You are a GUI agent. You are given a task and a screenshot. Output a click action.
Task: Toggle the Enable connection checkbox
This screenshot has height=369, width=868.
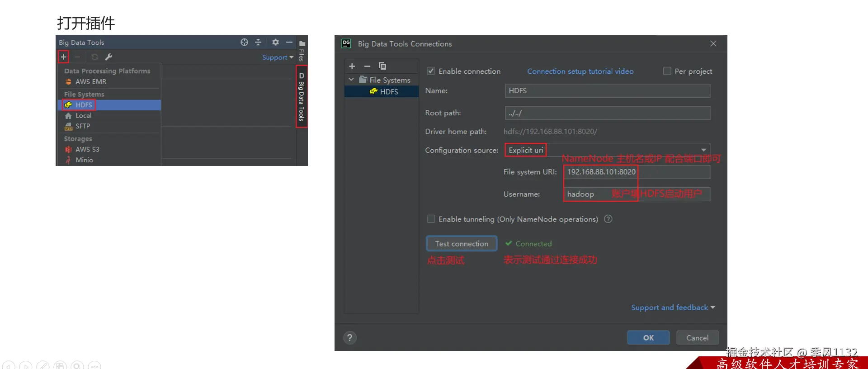pyautogui.click(x=431, y=71)
